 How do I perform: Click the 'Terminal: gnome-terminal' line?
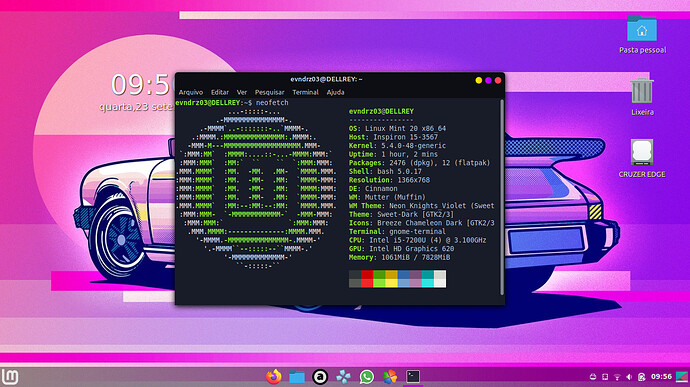[x=397, y=232]
